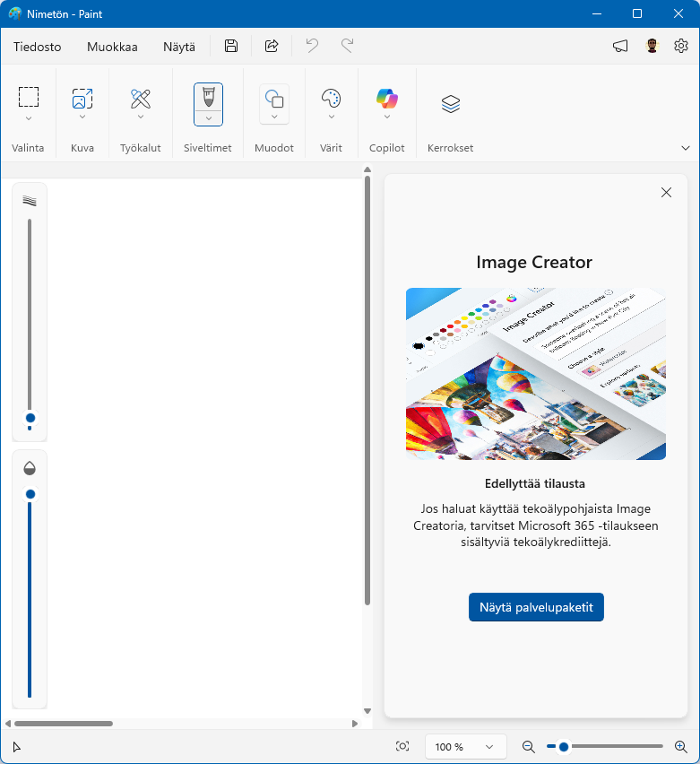Minimize the Paint window
Screen dimensions: 700x764
point(597,13)
